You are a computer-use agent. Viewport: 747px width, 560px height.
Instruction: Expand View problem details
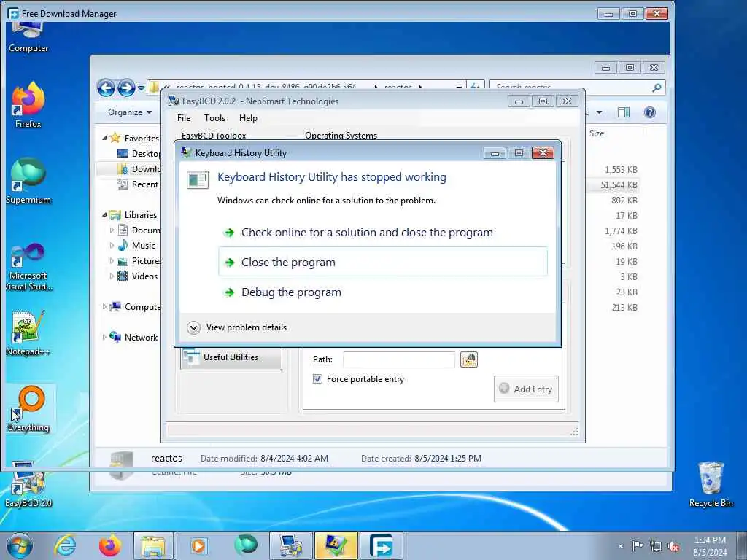click(237, 327)
